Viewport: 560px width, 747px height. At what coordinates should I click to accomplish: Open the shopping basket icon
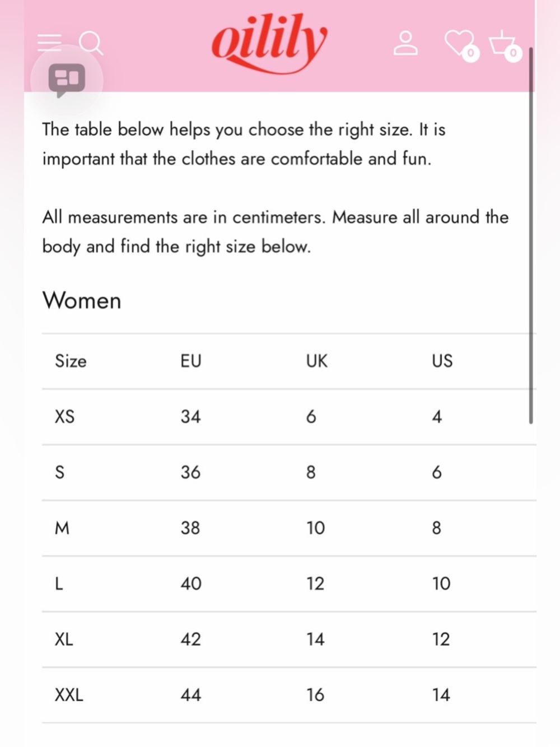click(x=502, y=43)
